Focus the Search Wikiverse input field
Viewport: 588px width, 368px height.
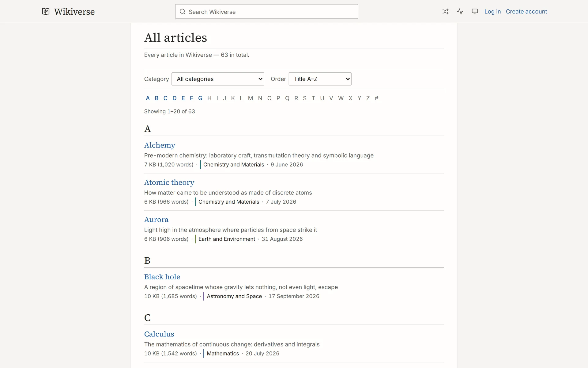266,12
